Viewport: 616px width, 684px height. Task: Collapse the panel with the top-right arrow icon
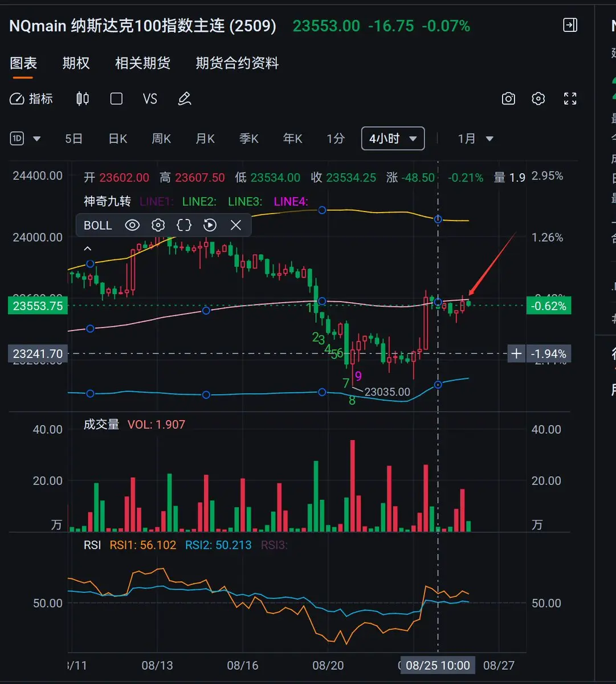(570, 25)
